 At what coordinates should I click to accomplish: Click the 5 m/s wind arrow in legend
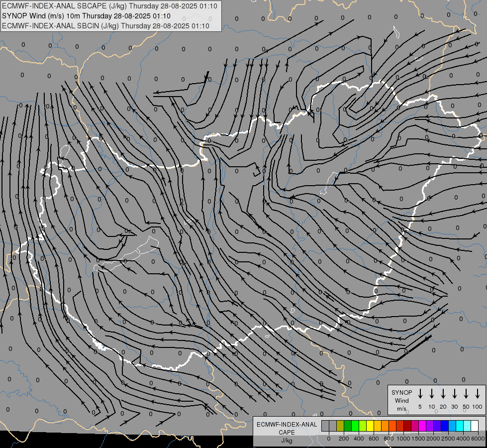(x=420, y=394)
